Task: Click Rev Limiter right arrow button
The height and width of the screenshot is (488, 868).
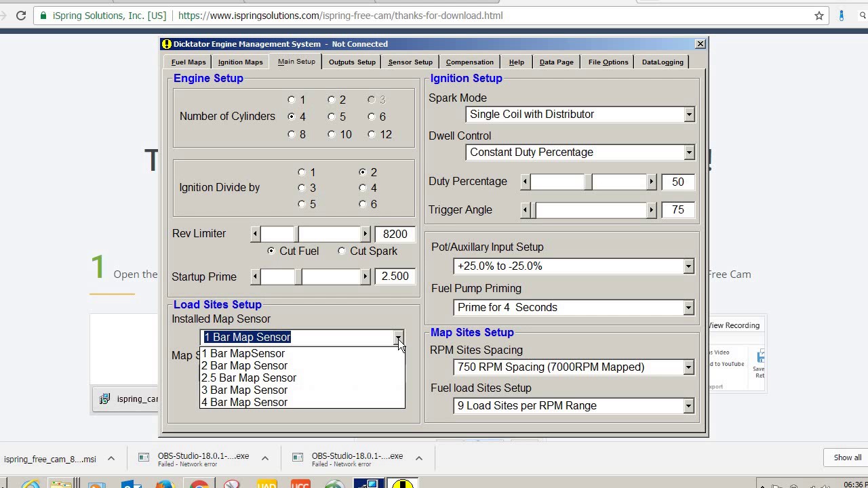Action: click(366, 234)
